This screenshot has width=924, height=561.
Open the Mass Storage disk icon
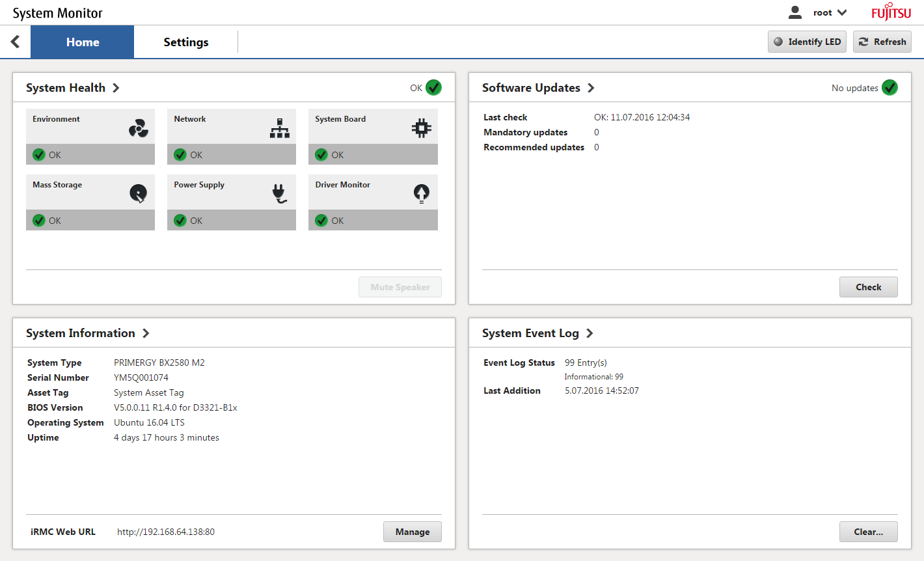[x=137, y=193]
